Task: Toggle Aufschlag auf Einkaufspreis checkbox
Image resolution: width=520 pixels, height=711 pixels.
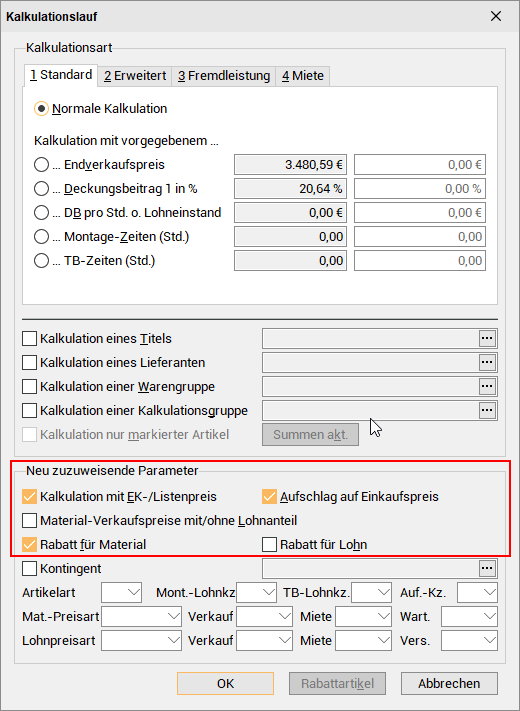Action: pos(269,497)
